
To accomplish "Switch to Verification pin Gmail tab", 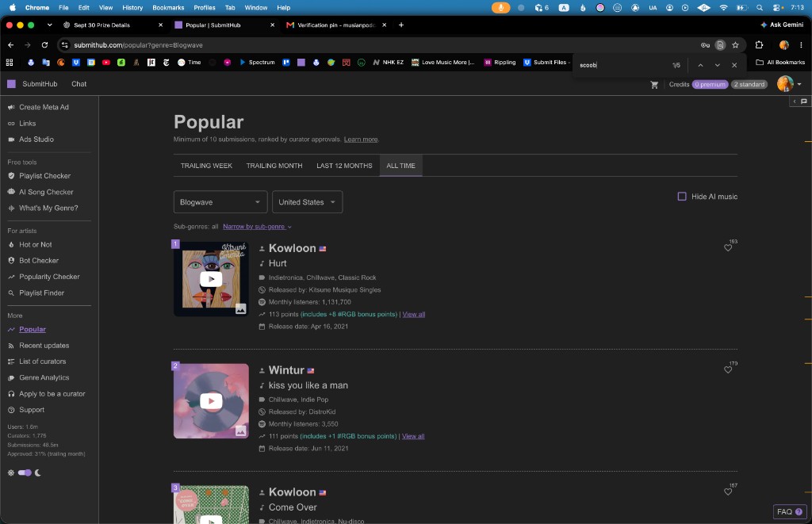I will click(x=336, y=25).
